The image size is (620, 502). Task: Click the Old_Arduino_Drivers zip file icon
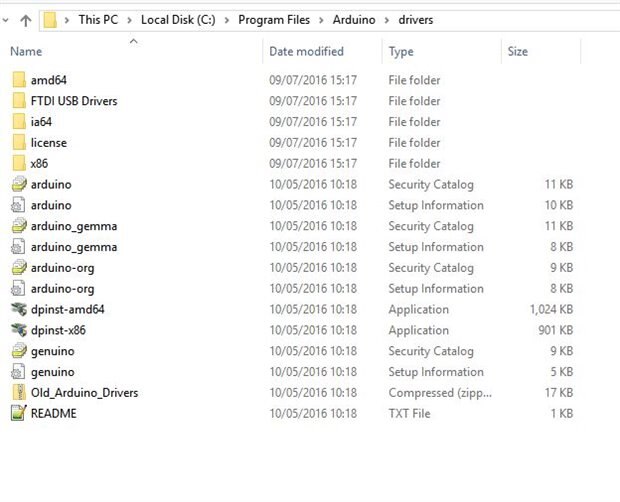click(18, 393)
